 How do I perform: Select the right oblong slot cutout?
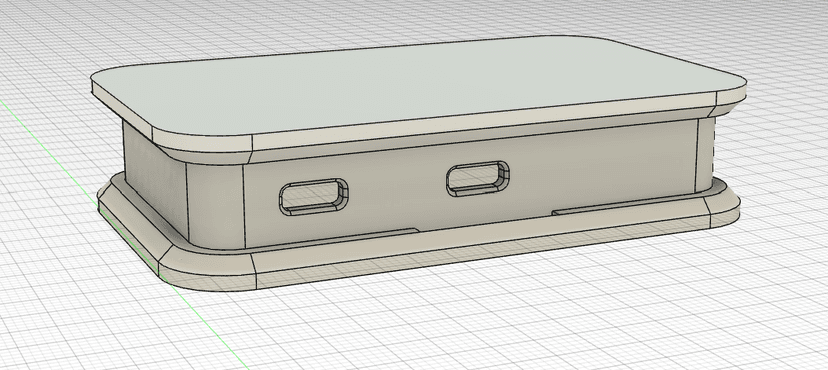tap(478, 178)
